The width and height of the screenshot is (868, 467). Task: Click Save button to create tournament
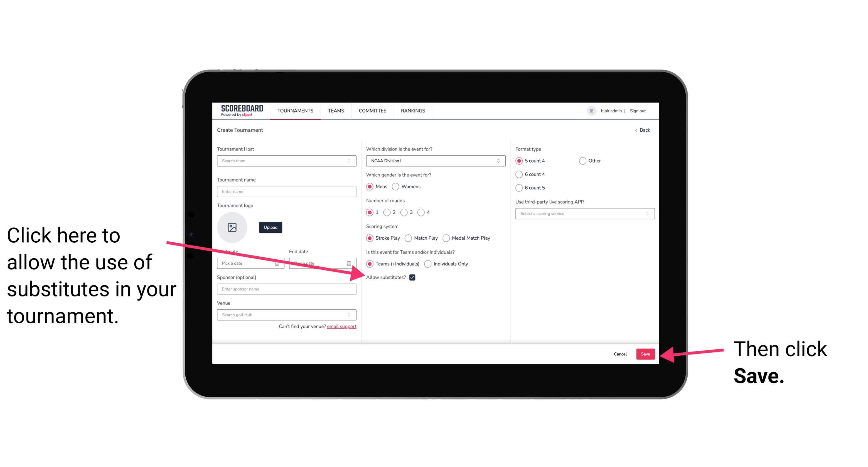click(645, 353)
